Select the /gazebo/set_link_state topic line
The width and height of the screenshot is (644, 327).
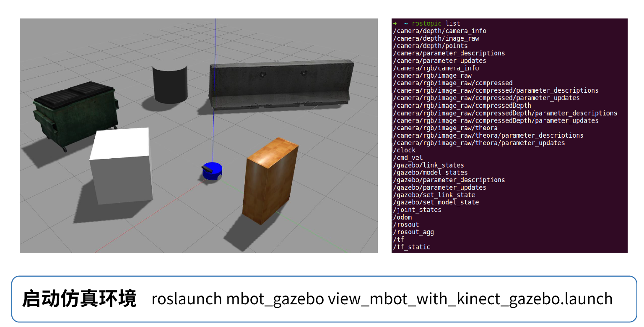pos(434,195)
